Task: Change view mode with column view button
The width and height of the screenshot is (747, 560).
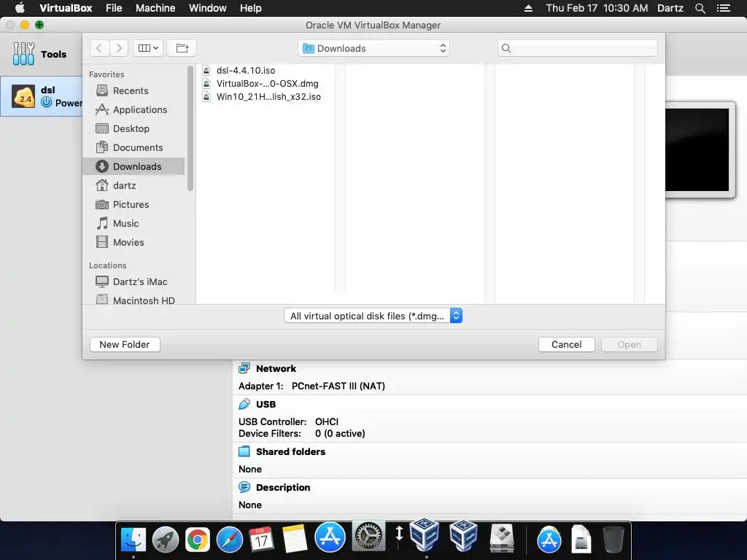Action: (148, 48)
